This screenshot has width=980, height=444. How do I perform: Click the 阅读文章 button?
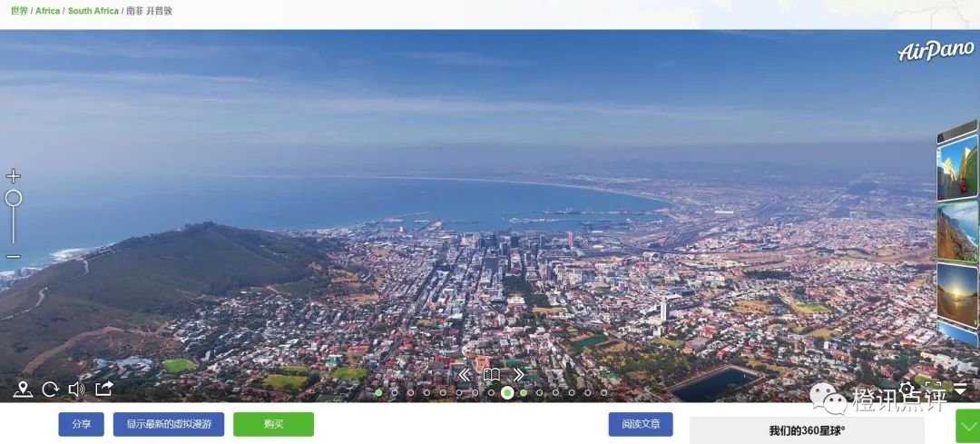[x=641, y=424]
